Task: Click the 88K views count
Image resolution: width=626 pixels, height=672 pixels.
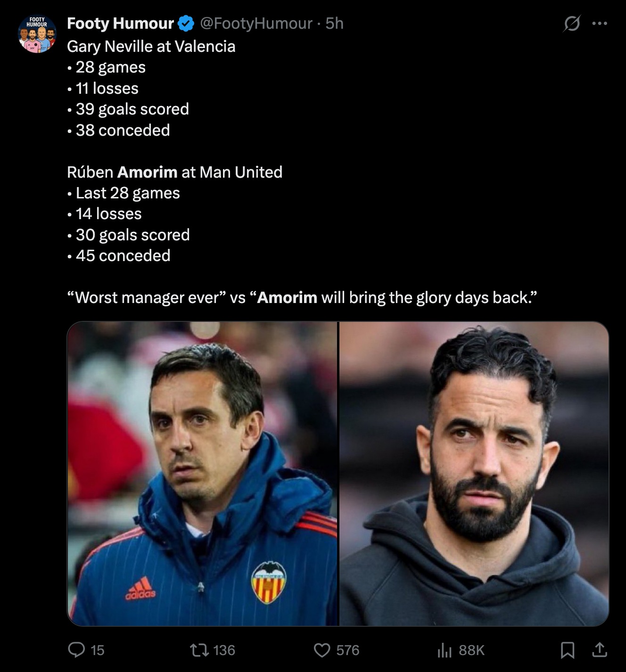Action: pyautogui.click(x=471, y=650)
